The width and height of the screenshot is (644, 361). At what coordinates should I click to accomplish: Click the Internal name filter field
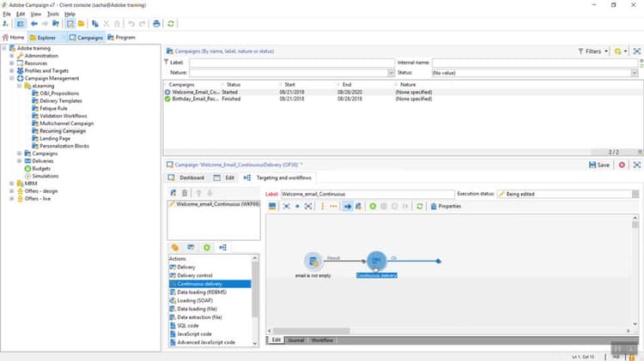click(x=535, y=63)
